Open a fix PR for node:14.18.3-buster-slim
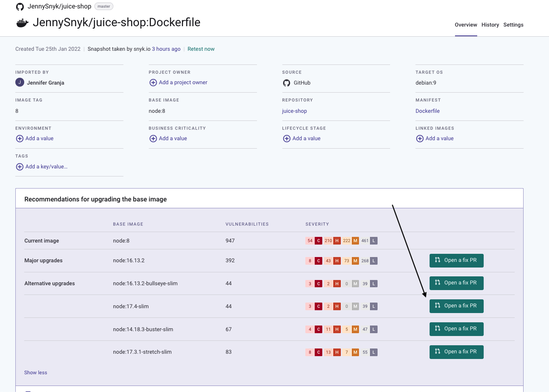The image size is (549, 392). click(x=456, y=329)
